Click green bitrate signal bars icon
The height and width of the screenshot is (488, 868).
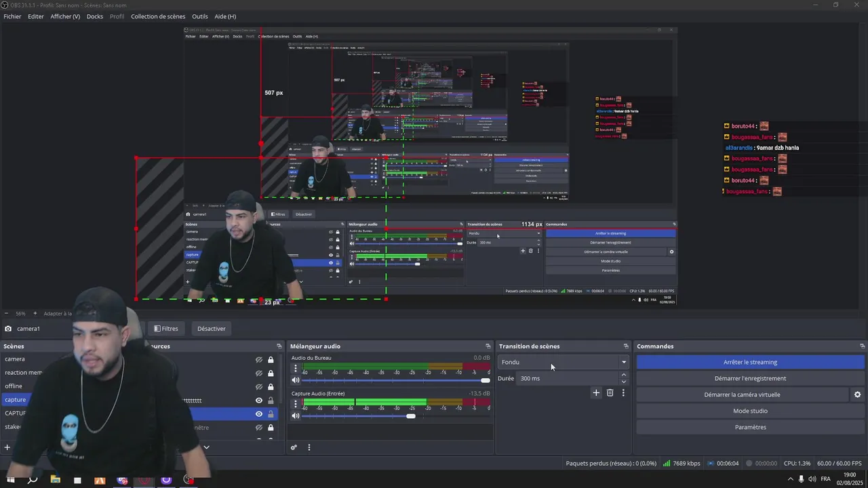coord(667,464)
